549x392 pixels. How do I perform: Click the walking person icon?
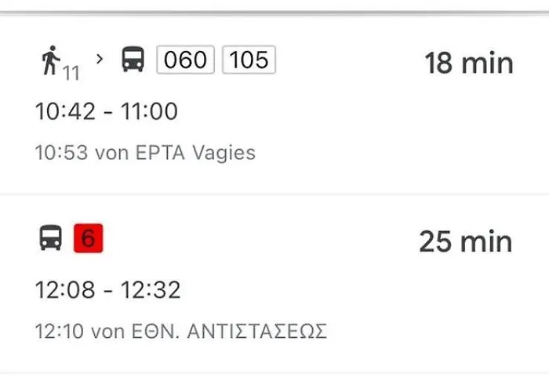51,60
